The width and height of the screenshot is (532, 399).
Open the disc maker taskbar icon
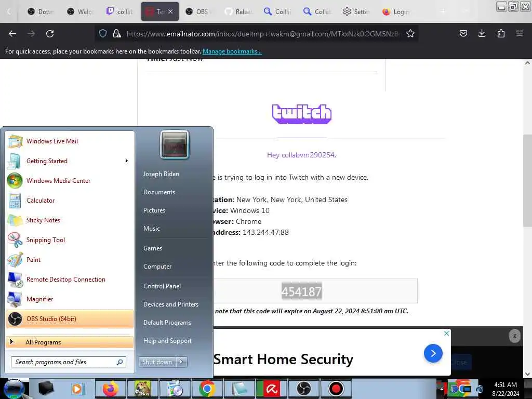click(x=175, y=389)
